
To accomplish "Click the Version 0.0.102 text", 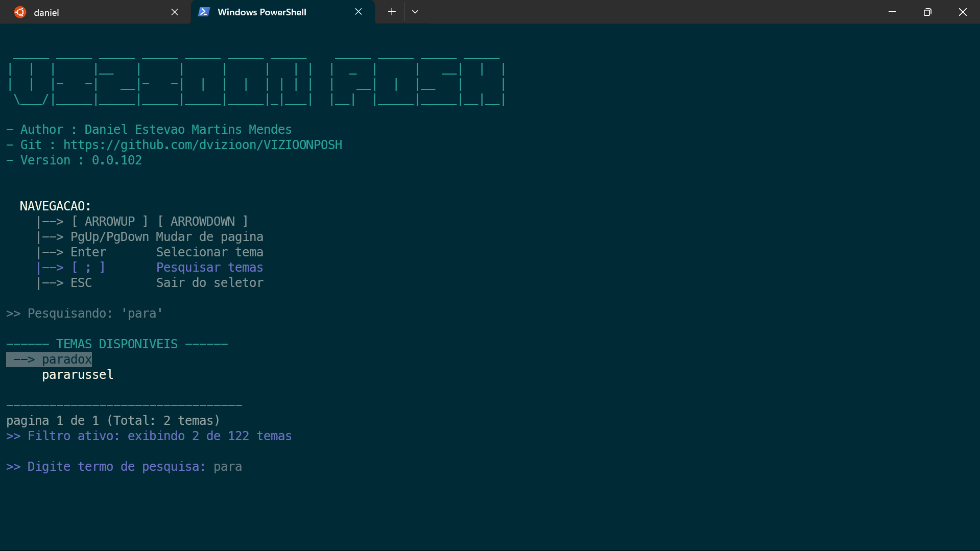I will [x=74, y=160].
